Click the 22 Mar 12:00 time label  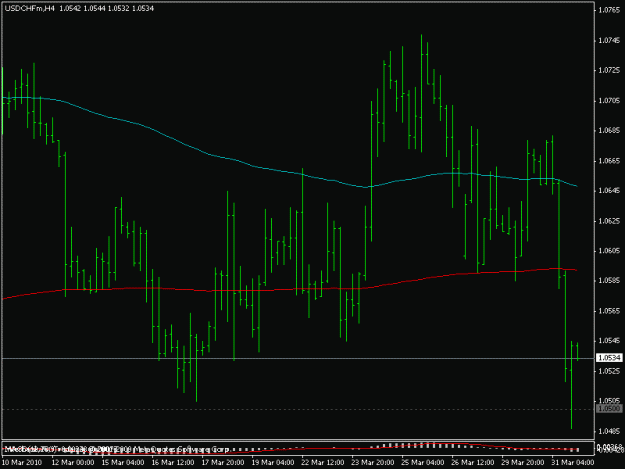(323, 462)
